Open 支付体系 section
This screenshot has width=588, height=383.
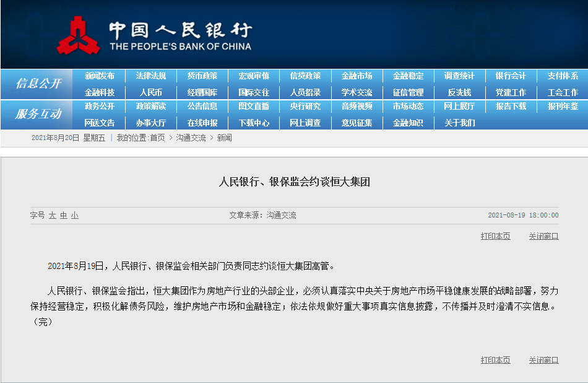click(563, 76)
